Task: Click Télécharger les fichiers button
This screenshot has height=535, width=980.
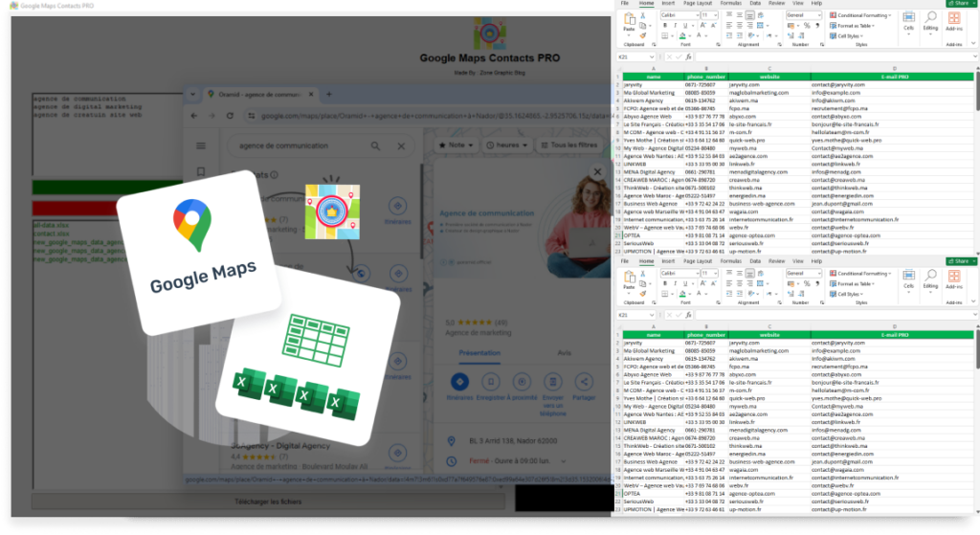Action: coord(268,502)
